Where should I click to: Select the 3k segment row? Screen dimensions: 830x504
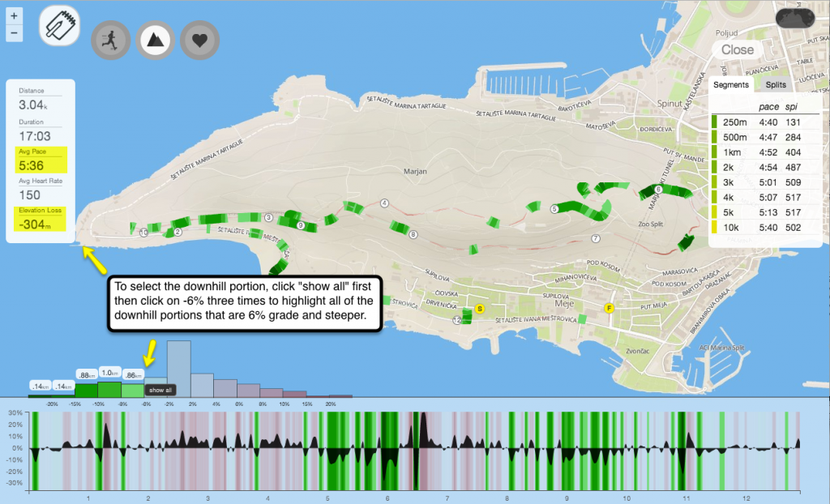[x=765, y=182]
